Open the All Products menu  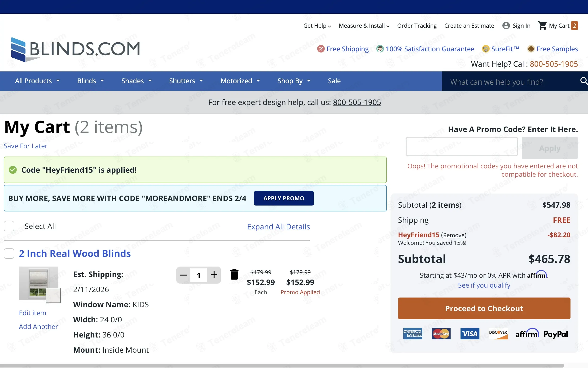click(x=37, y=81)
